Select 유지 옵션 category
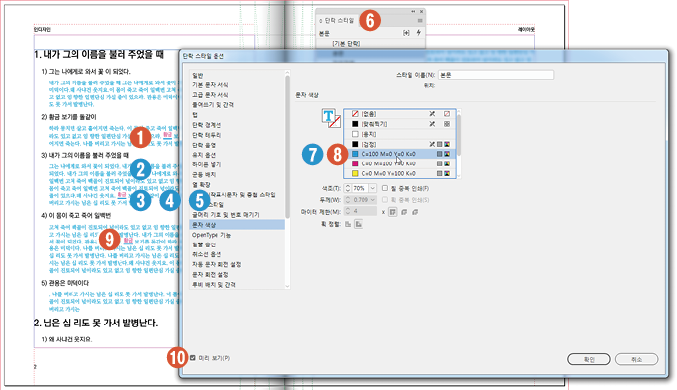This screenshot has height=390, width=677. (x=204, y=155)
